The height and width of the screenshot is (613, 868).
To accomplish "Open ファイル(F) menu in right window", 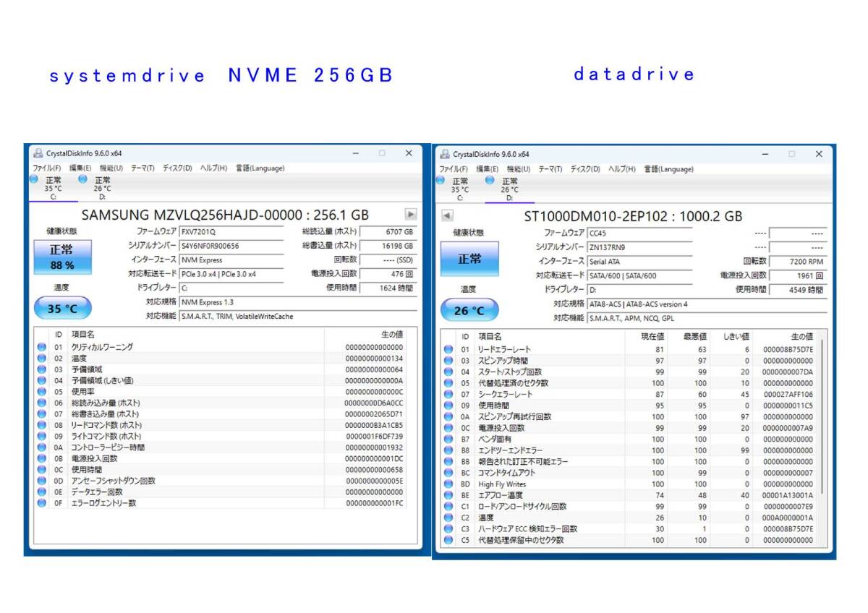I will (453, 169).
